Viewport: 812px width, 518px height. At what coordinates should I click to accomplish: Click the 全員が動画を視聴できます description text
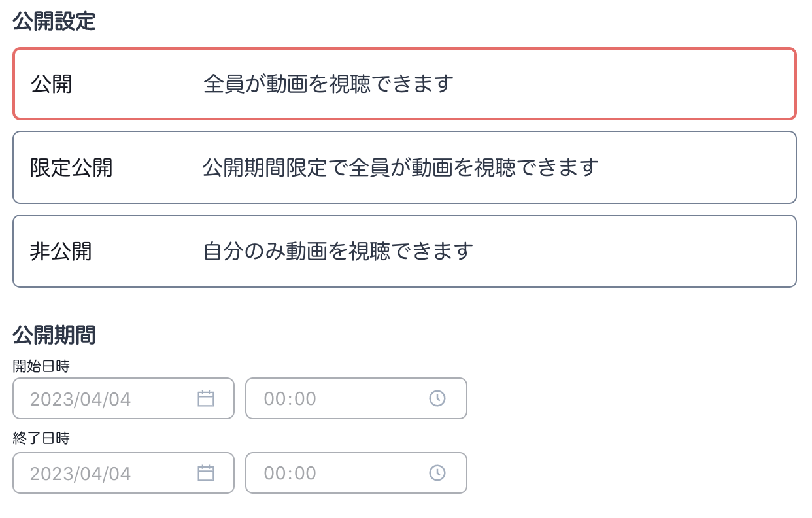328,84
